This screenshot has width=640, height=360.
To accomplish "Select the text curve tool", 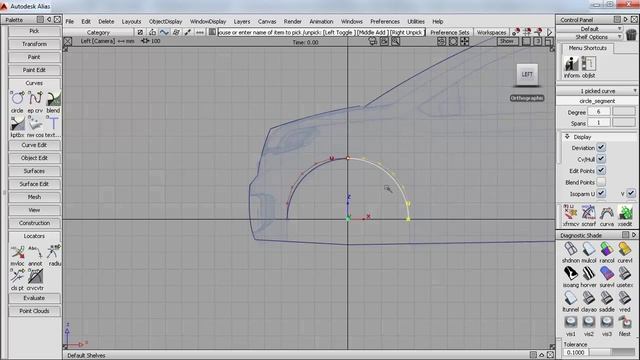I will [53, 123].
